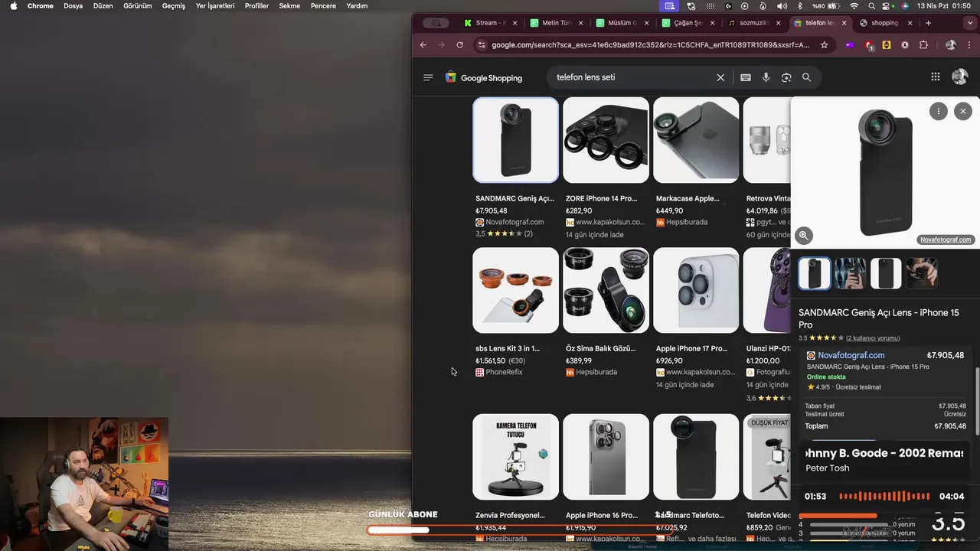Click the Google Shopping logo
980x551 pixels.
click(x=484, y=77)
